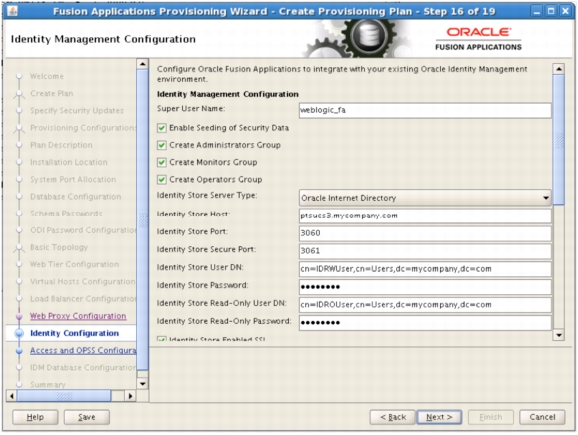Open Access and OPSS Configuration step
578x435 pixels.
(83, 351)
